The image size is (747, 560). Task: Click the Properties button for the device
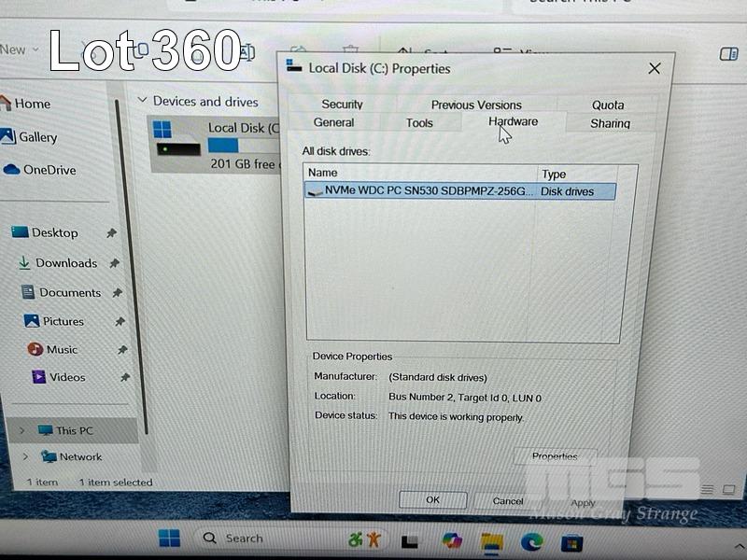click(555, 456)
